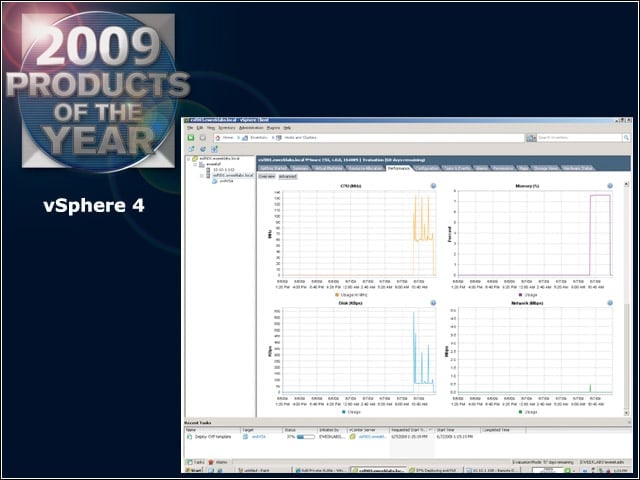Screen dimensions: 640x480
Task: Click the third toolbar icon below navigation
Action: (x=214, y=149)
